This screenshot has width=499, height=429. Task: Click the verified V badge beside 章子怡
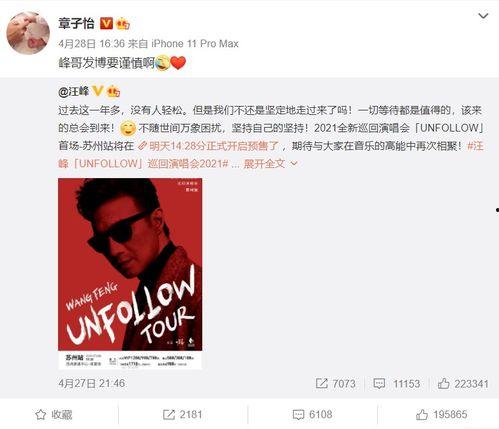106,23
